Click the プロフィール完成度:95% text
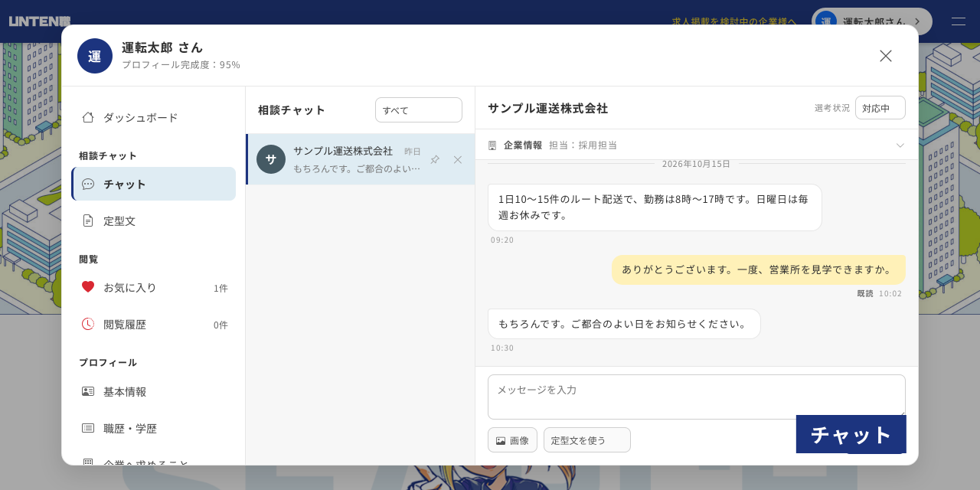 point(181,64)
